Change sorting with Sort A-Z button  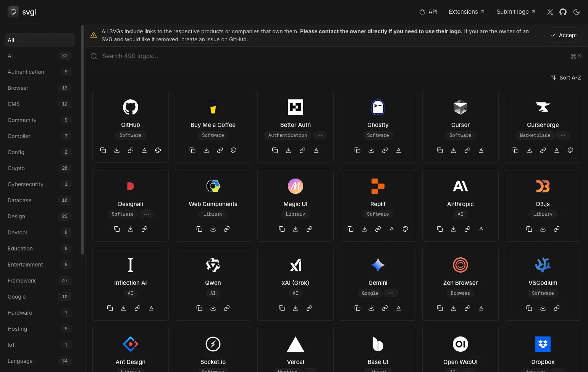click(566, 78)
